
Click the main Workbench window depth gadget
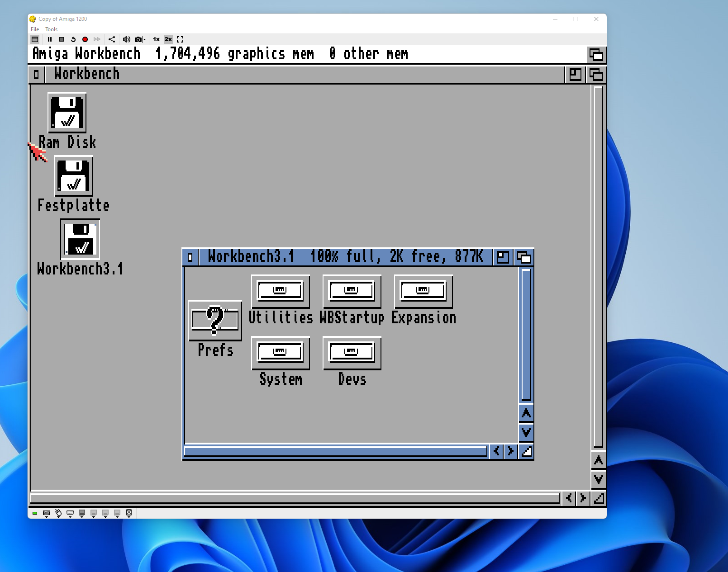596,75
